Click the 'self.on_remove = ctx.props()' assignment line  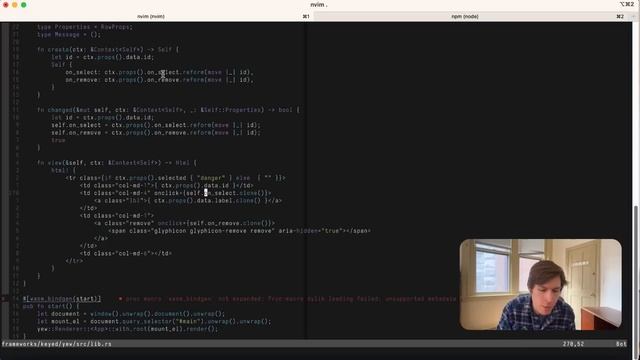coord(156,133)
